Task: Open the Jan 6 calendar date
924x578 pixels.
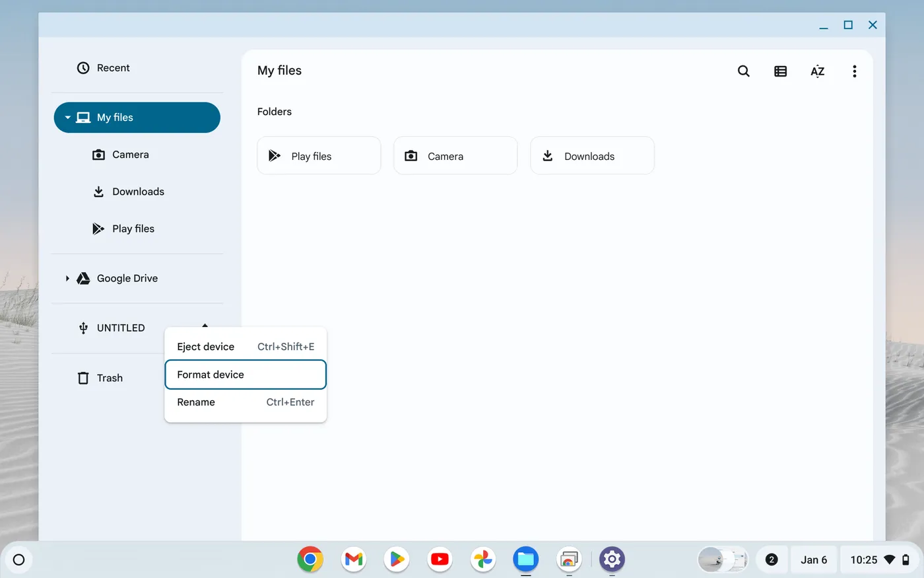Action: click(x=814, y=560)
